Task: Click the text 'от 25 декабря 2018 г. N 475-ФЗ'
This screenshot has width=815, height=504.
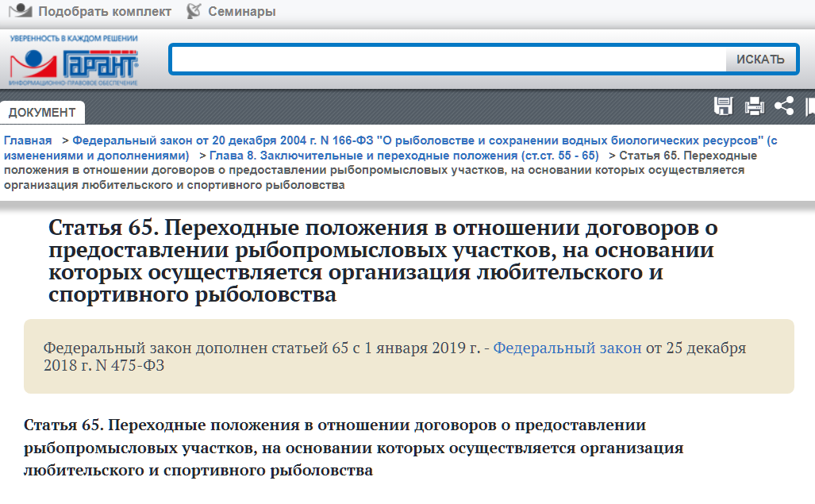Action: [x=395, y=356]
